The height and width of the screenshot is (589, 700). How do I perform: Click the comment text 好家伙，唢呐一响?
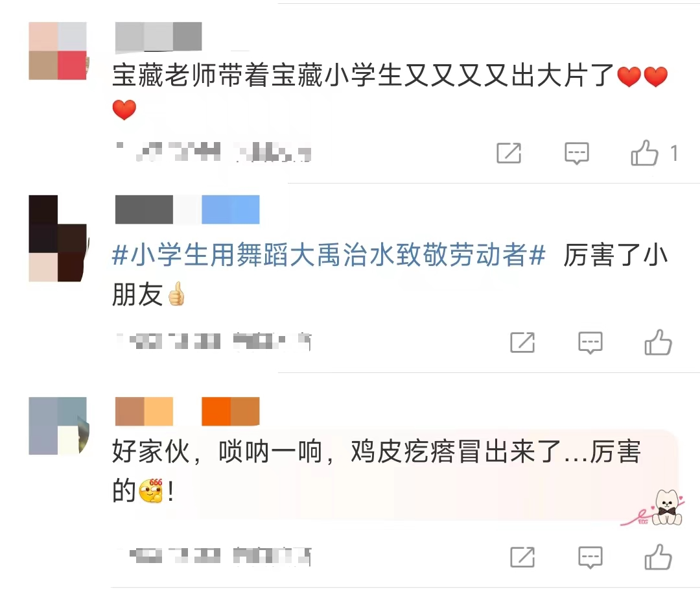[217, 451]
